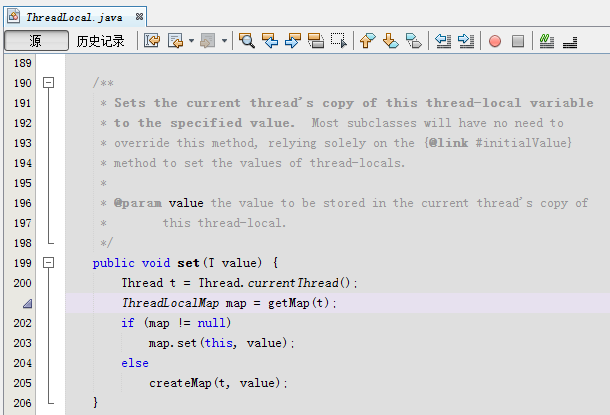This screenshot has height=415, width=610.
Task: Click Find Next Occurrence icon
Action: pos(293,40)
